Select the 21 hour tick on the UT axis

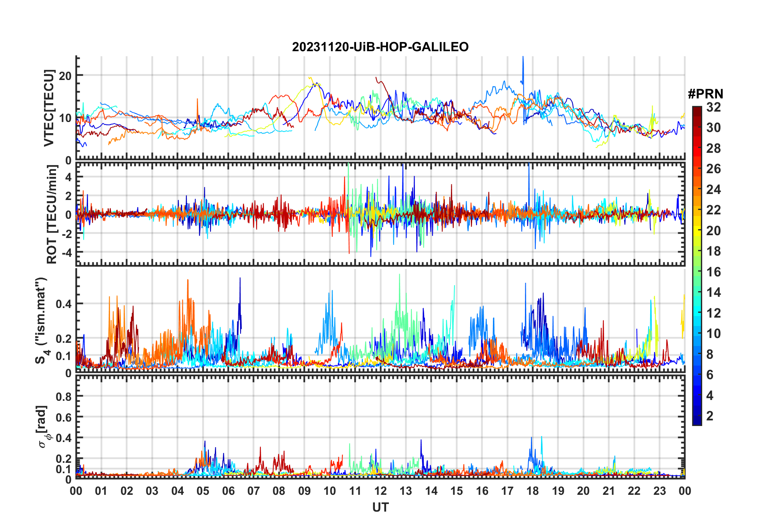click(x=609, y=491)
